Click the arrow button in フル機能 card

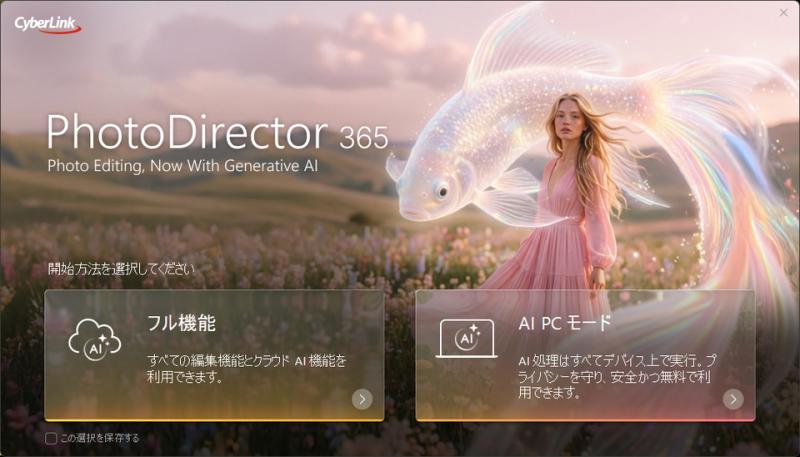click(362, 399)
